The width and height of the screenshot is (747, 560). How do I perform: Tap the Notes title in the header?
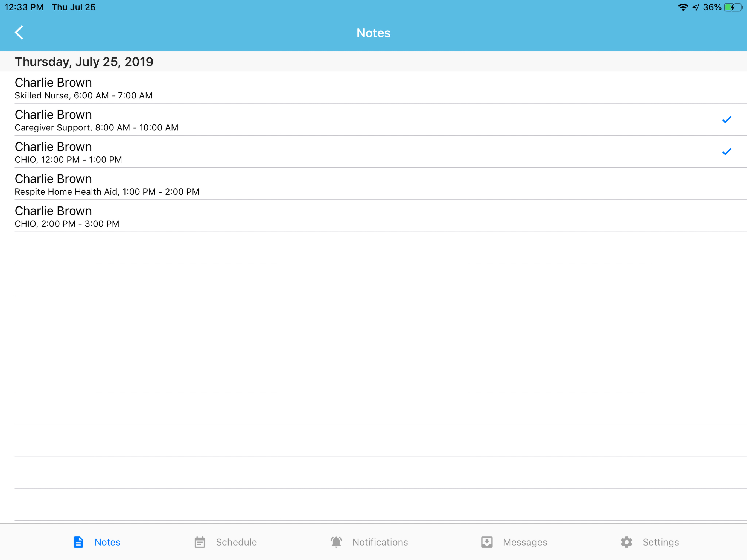click(x=373, y=33)
